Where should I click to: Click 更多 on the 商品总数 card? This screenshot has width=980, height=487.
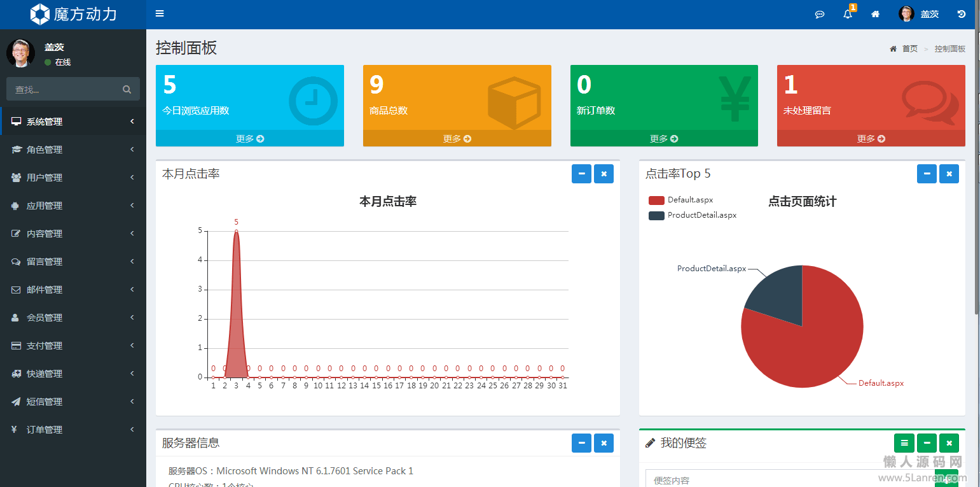tap(457, 139)
